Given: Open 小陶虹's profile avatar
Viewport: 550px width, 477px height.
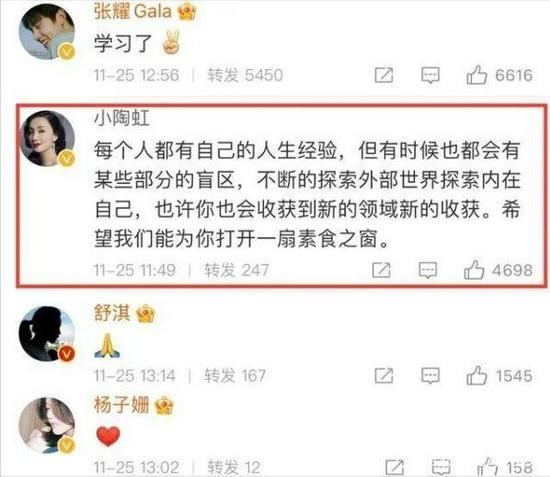Looking at the screenshot, I should click(x=47, y=138).
